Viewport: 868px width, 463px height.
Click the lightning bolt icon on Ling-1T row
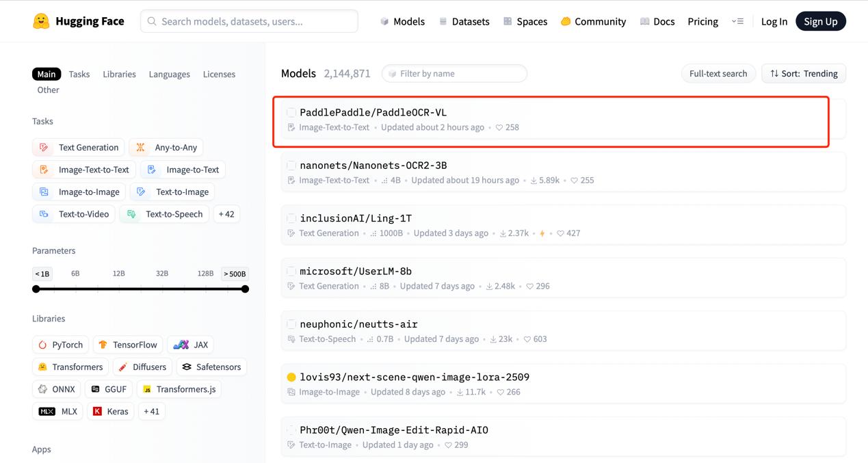coord(541,233)
